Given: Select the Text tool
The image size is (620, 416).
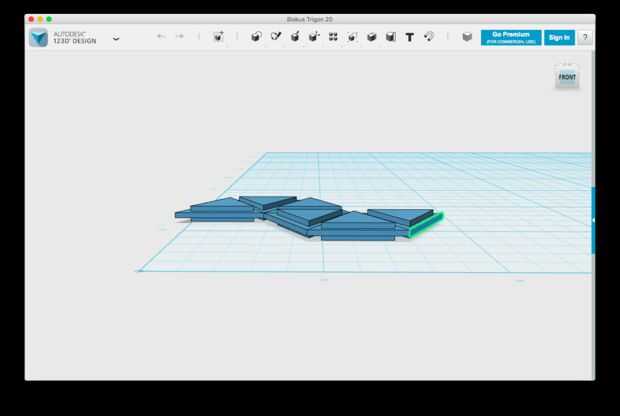Looking at the screenshot, I should 410,37.
